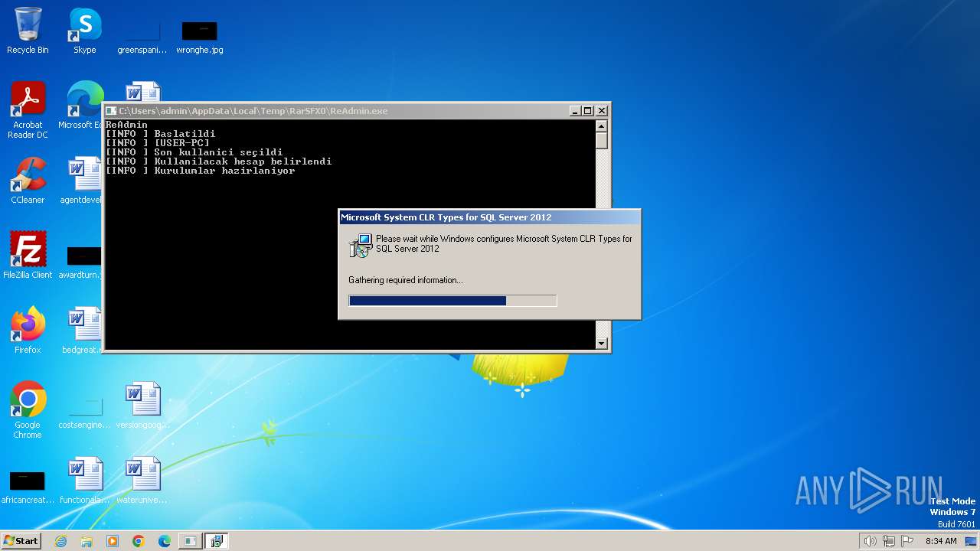Click the "Son kullanici seçildi" console line
The height and width of the screenshot is (551, 980).
(x=194, y=152)
